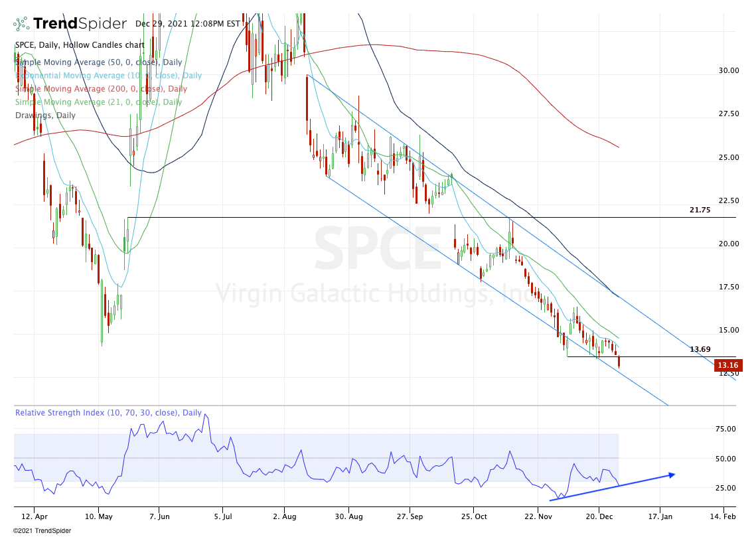This screenshot has height=537, width=756.
Task: Click the RSI 25.00 axis label
Action: pos(725,488)
